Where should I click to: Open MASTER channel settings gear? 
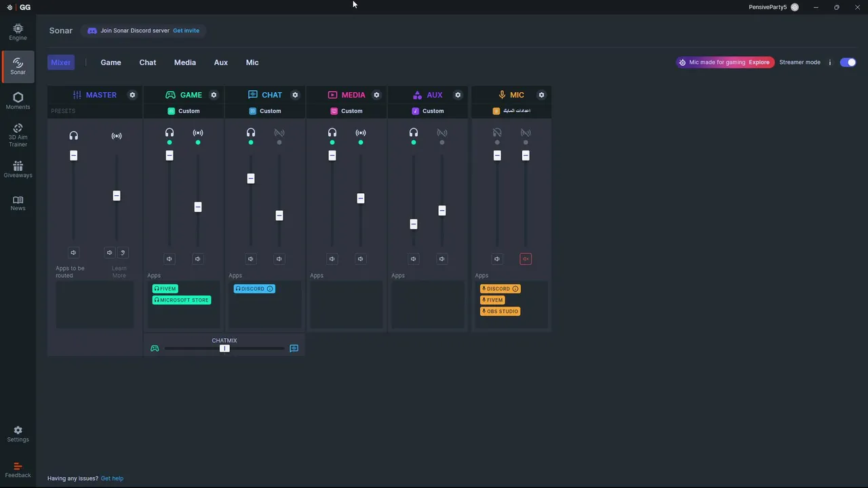132,95
